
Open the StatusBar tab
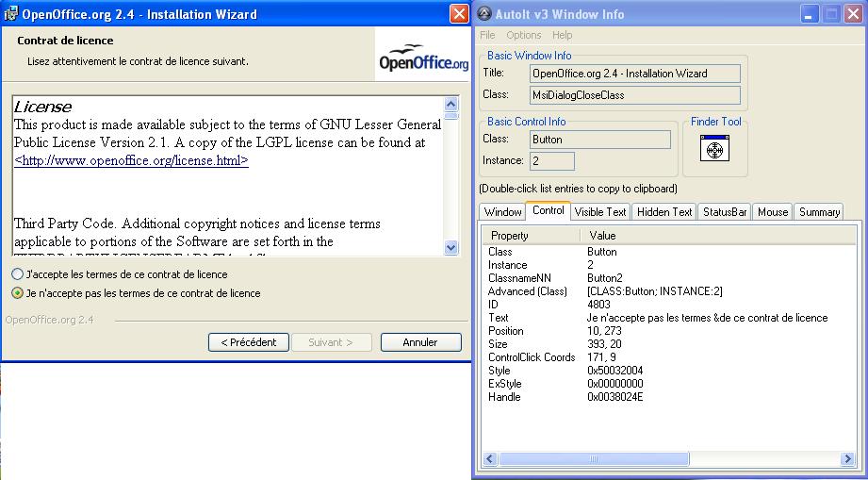coord(725,212)
